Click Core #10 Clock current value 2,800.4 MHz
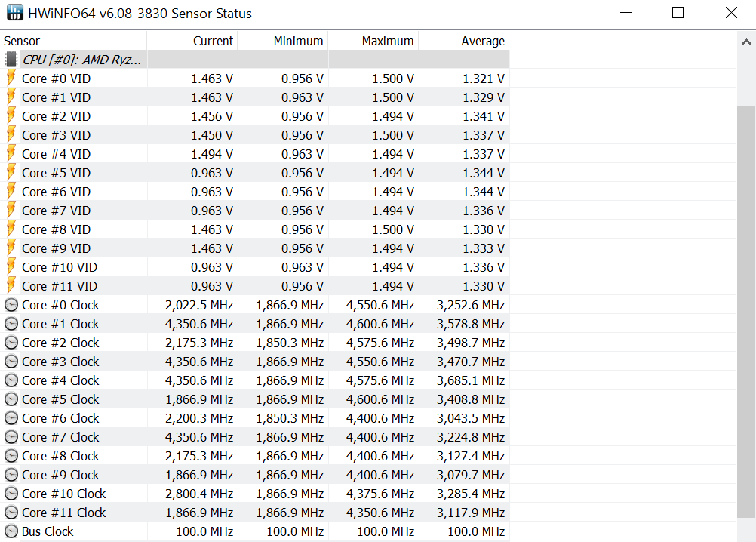The image size is (756, 542). point(199,493)
